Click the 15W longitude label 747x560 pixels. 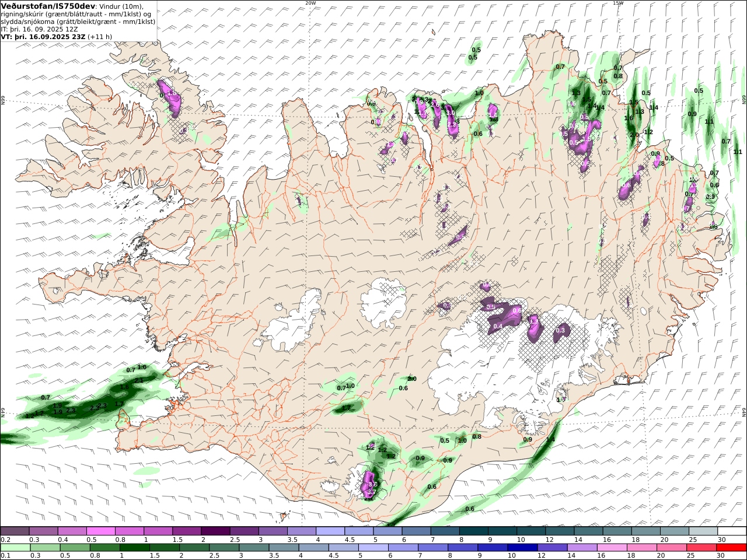pos(618,3)
